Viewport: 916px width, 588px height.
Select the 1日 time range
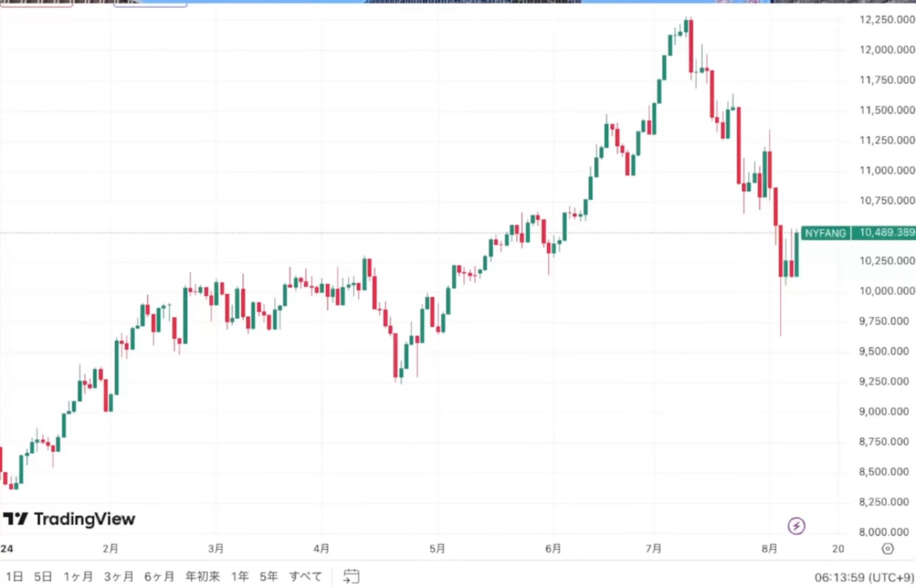[14, 577]
